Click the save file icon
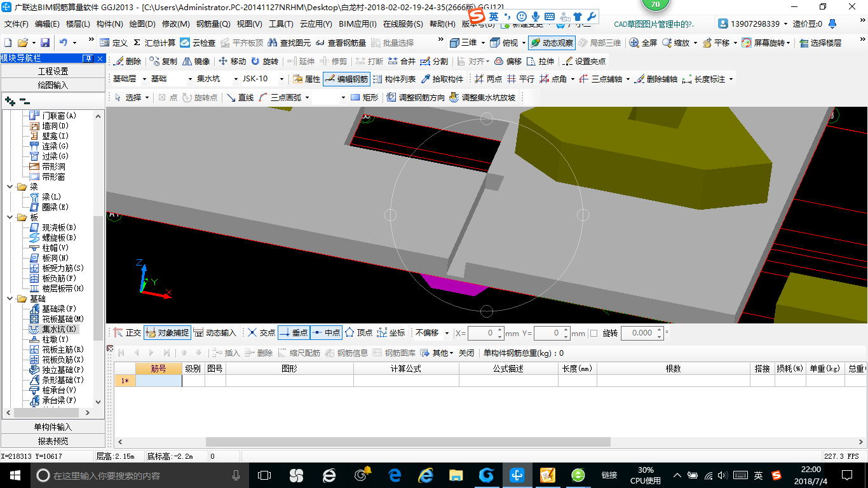The image size is (868, 488). click(x=45, y=43)
